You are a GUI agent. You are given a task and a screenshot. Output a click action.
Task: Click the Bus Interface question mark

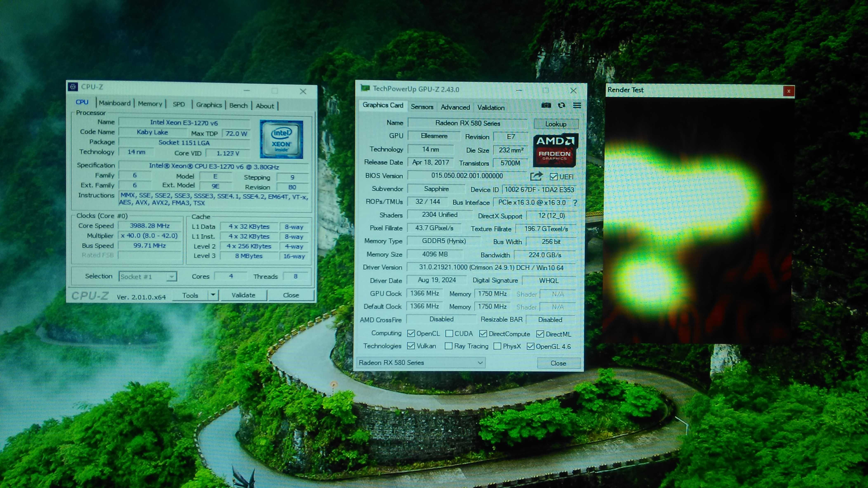(575, 203)
